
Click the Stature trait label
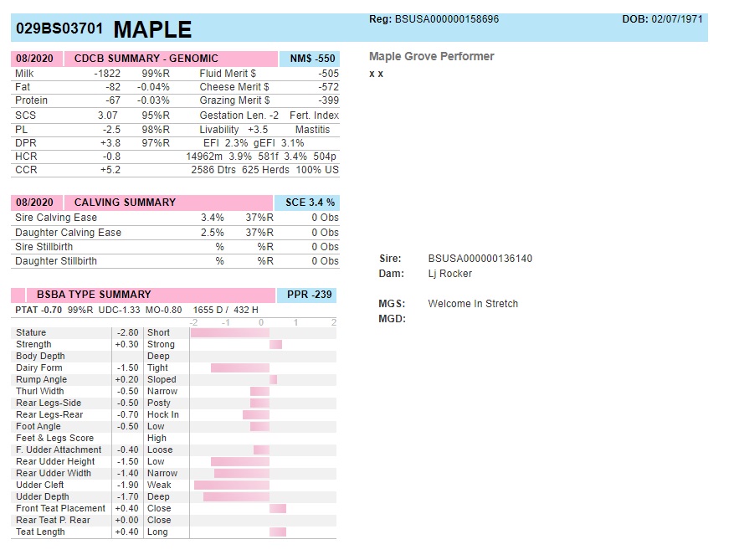pyautogui.click(x=31, y=333)
